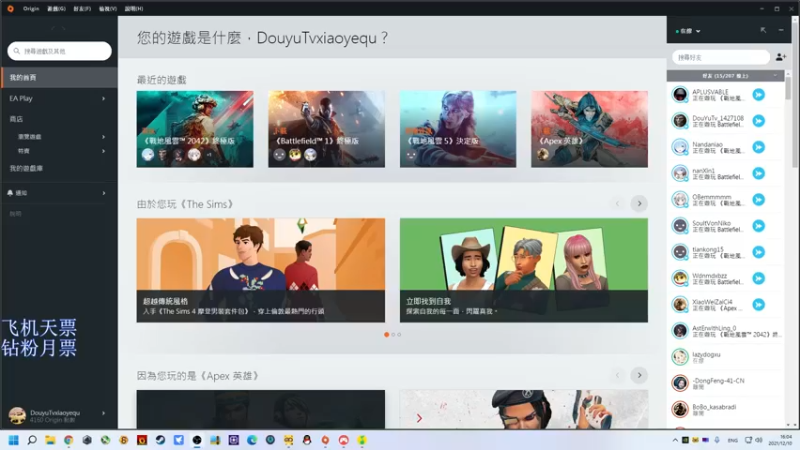Minimize the friends list panel
The height and width of the screenshot is (450, 800).
coord(781,31)
